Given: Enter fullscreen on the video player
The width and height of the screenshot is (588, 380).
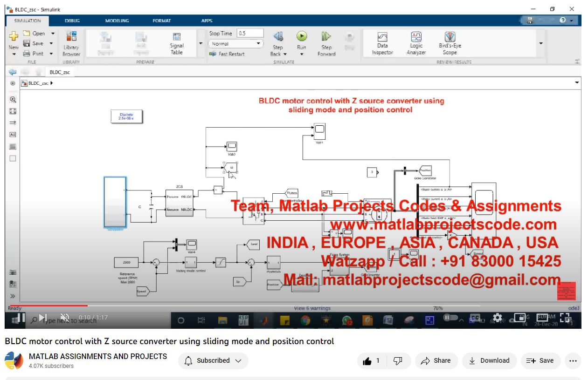Looking at the screenshot, I should (x=565, y=318).
